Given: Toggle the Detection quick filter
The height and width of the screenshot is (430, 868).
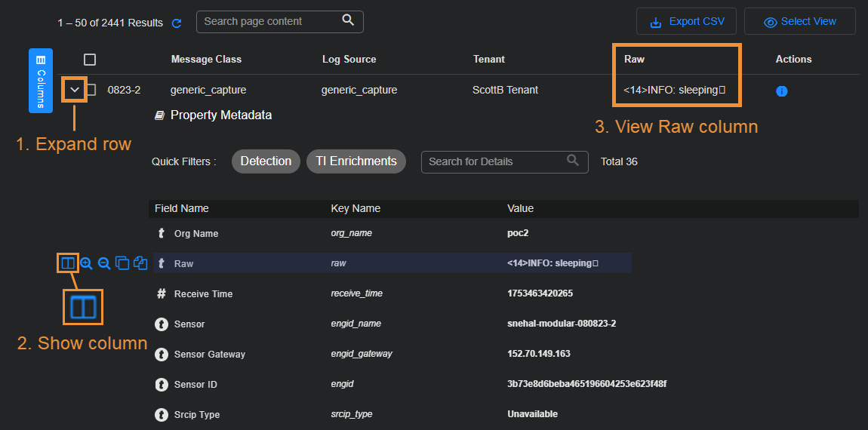Looking at the screenshot, I should tap(266, 161).
